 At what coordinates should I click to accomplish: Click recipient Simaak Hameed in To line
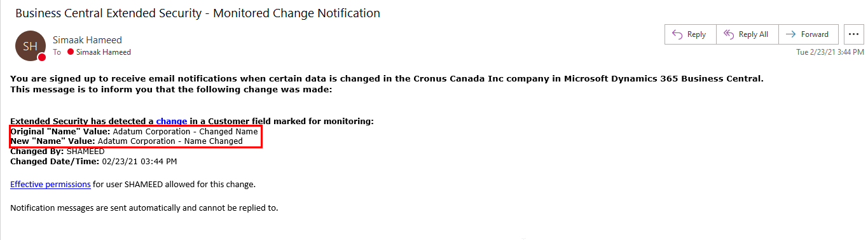click(104, 52)
